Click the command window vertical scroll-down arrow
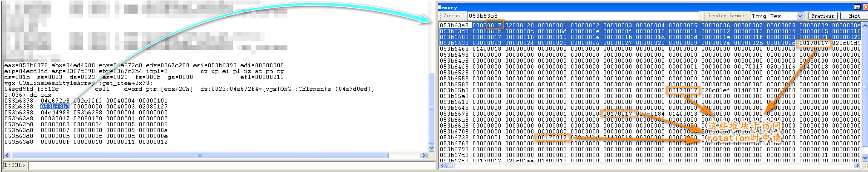The image size is (868, 172). click(x=431, y=147)
